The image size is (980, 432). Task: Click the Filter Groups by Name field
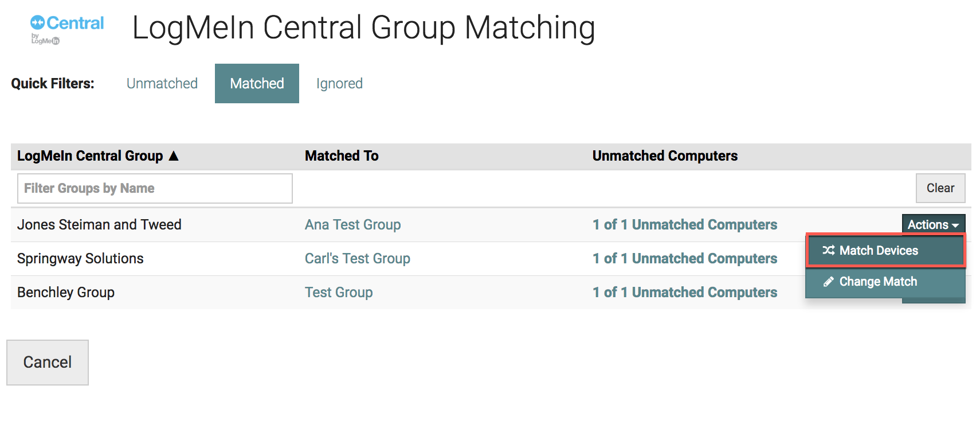tap(154, 188)
